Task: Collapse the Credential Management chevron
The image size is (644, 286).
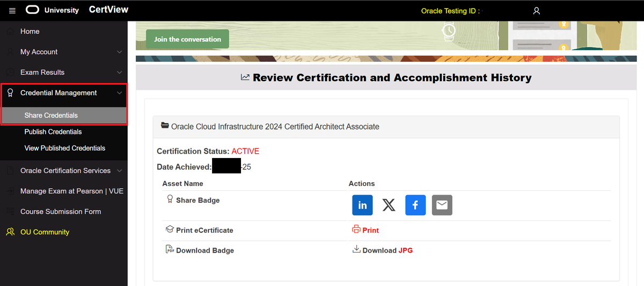Action: click(x=119, y=93)
